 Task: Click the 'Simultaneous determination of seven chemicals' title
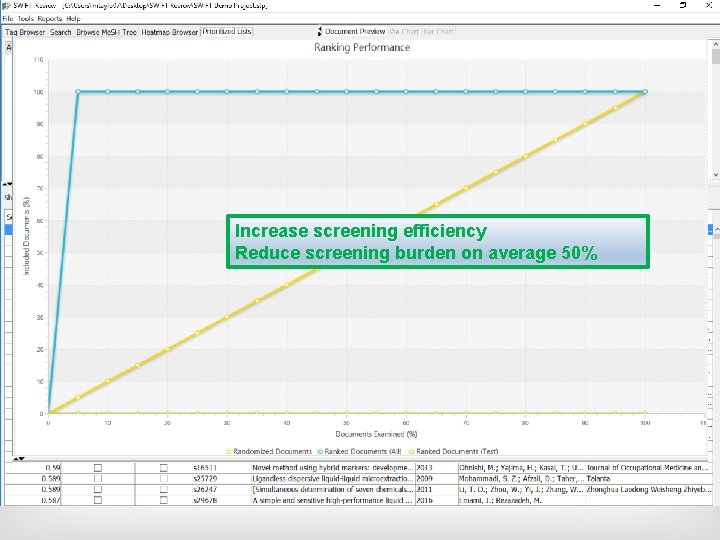click(x=332, y=489)
